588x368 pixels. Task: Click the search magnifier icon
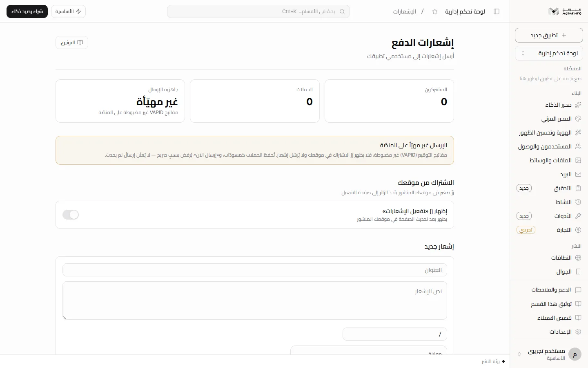pyautogui.click(x=342, y=11)
